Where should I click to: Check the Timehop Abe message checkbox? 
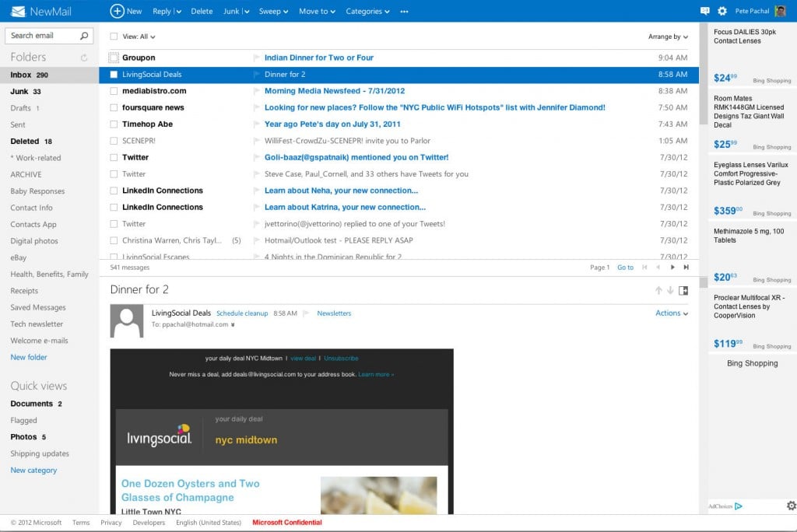(x=114, y=124)
